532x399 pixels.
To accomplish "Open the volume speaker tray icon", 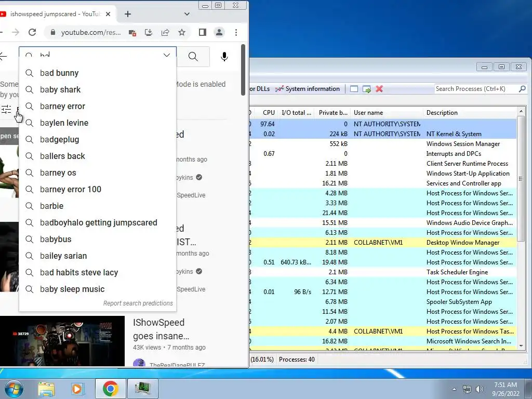I will pyautogui.click(x=479, y=389).
